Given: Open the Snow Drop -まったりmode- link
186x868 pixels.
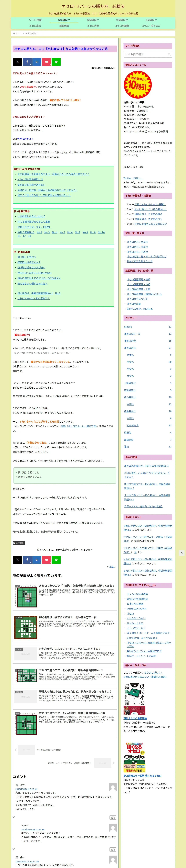Looking at the screenshot, I should click(x=142, y=638).
